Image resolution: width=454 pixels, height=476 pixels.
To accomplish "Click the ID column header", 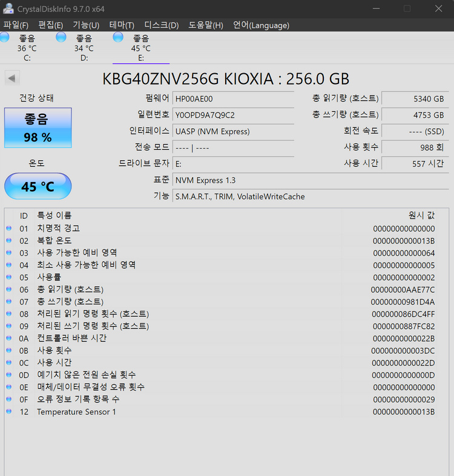I will [x=24, y=215].
